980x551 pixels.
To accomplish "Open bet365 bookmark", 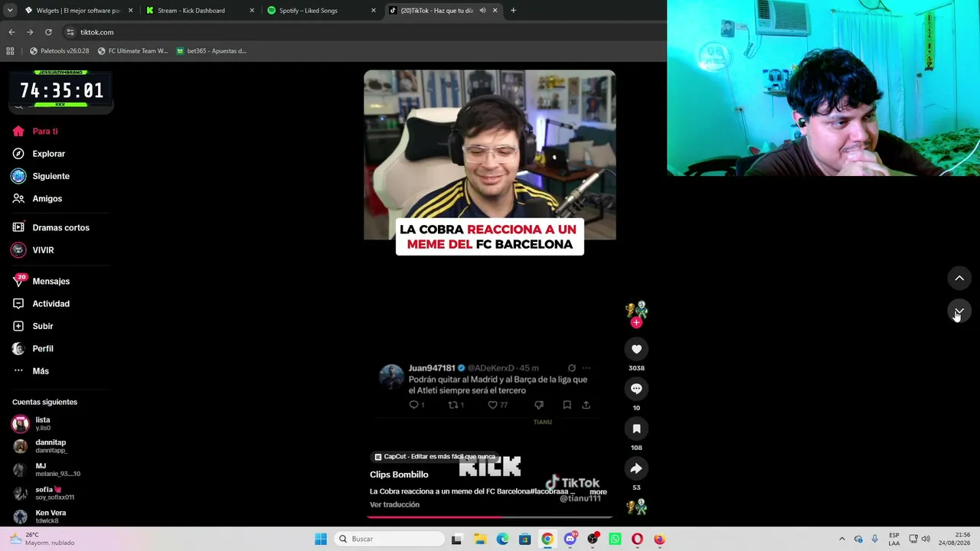I will pyautogui.click(x=211, y=51).
